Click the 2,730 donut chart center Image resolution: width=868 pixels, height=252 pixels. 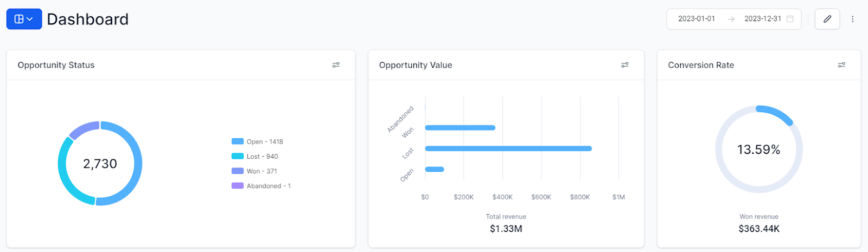[x=100, y=164]
